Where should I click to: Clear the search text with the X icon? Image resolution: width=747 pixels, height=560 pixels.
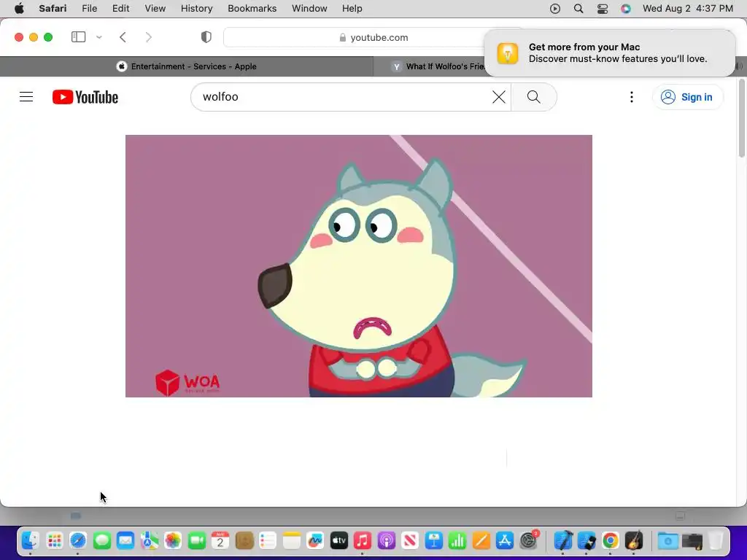(x=499, y=97)
